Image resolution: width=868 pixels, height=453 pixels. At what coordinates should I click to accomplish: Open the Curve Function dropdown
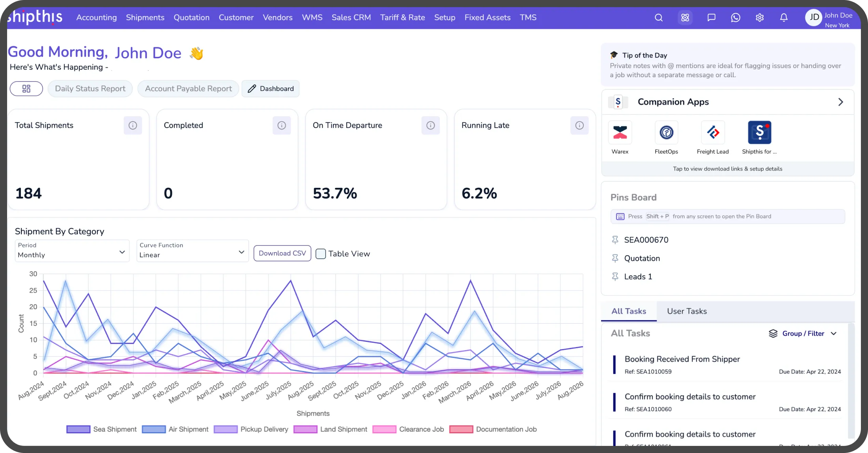pyautogui.click(x=192, y=251)
